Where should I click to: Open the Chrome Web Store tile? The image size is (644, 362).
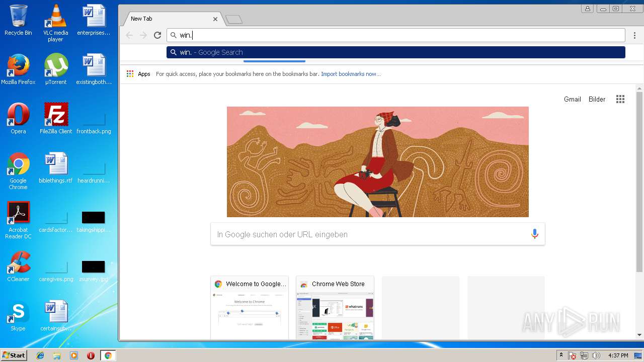(x=335, y=308)
